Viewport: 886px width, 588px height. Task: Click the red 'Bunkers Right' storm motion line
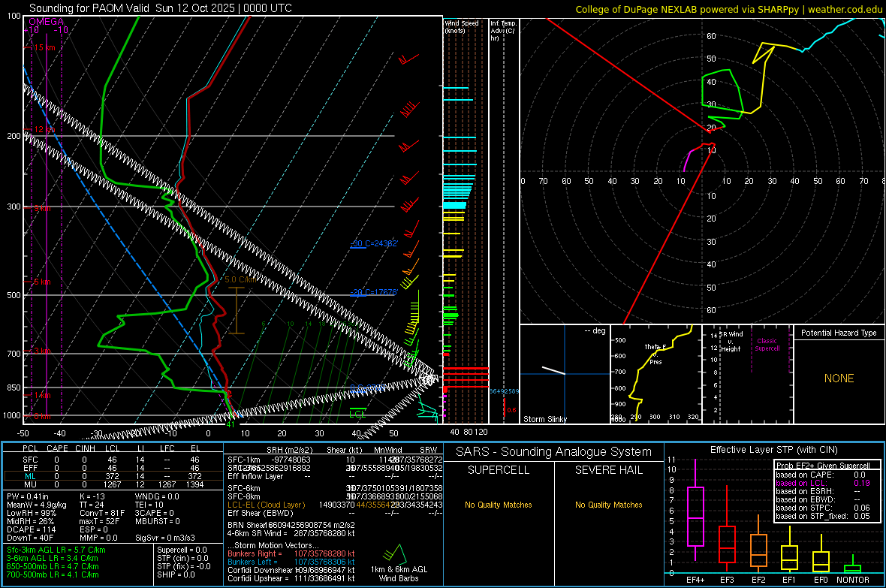(x=291, y=553)
